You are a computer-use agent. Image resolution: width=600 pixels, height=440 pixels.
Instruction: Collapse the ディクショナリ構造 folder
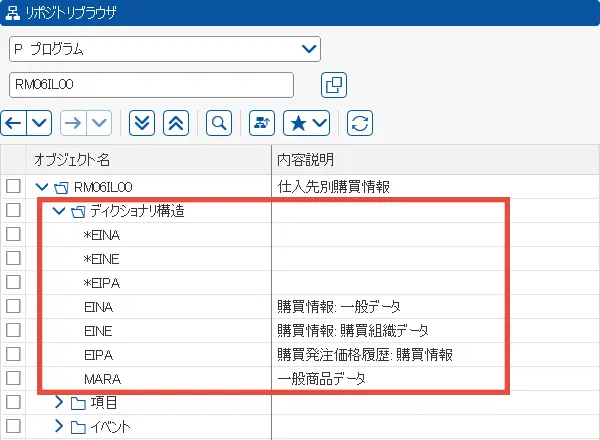(x=58, y=210)
